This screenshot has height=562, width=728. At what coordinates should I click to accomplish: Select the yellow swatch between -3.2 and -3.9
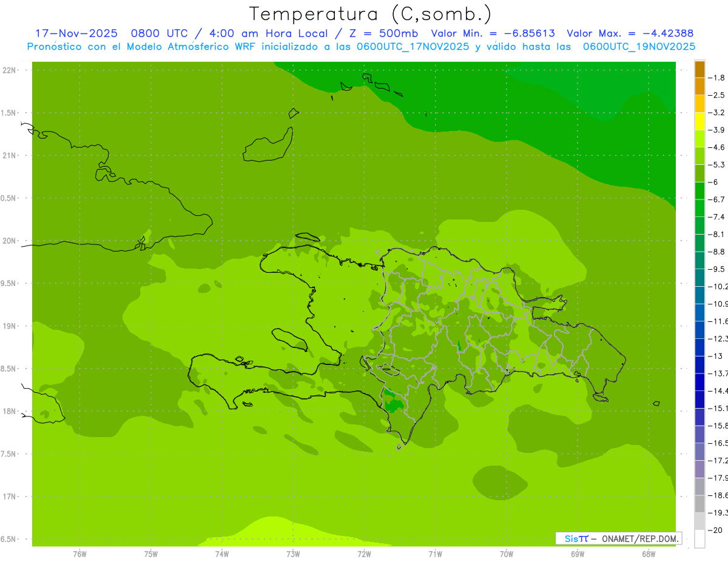click(699, 121)
